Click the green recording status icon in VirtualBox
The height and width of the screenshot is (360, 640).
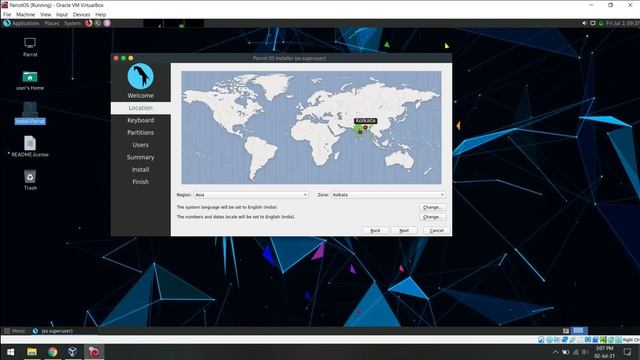click(x=604, y=340)
